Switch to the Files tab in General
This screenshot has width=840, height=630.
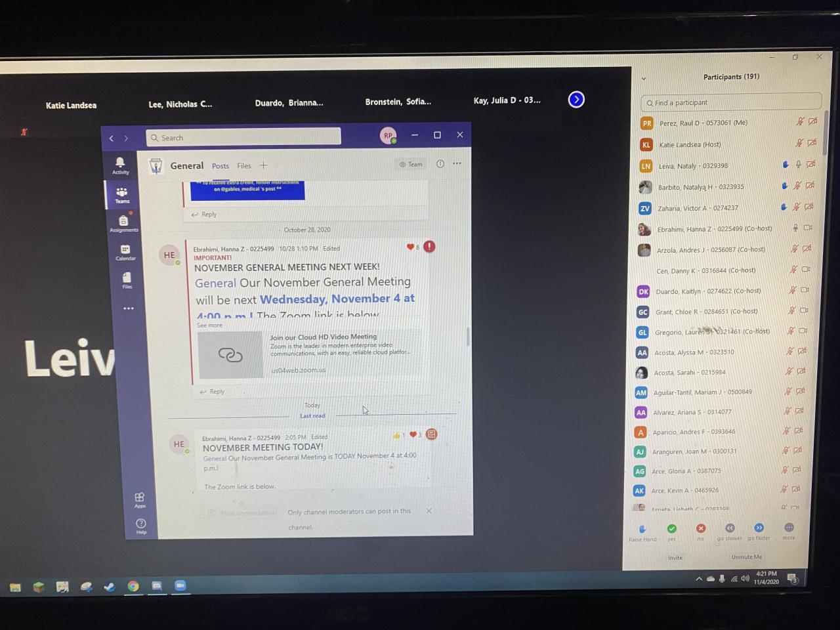click(244, 166)
